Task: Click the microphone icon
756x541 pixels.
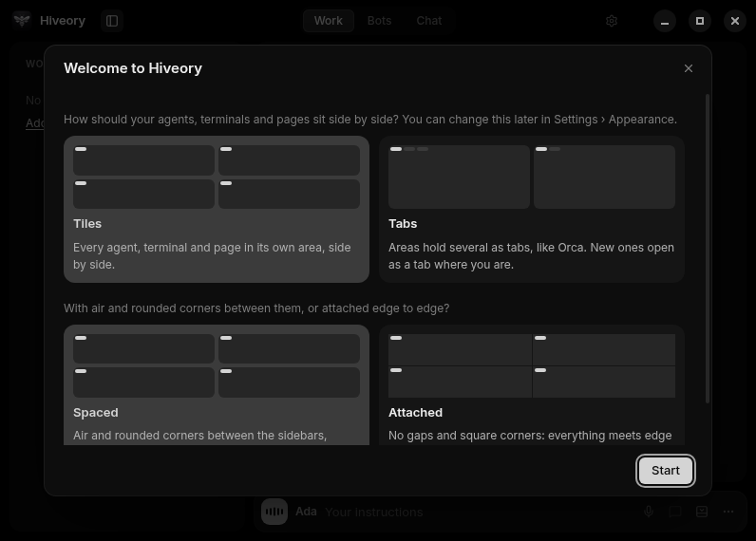Action: point(649,512)
